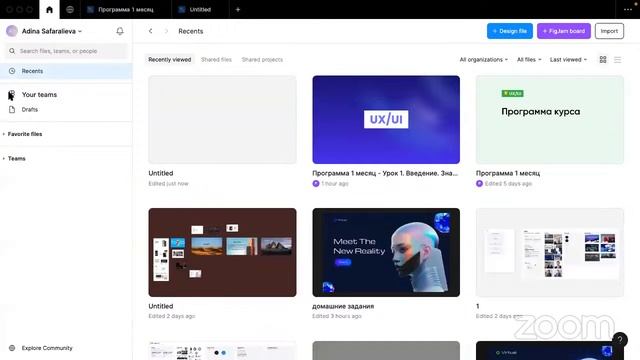The image size is (640, 360).
Task: Click the Recents header title
Action: pos(191,31)
